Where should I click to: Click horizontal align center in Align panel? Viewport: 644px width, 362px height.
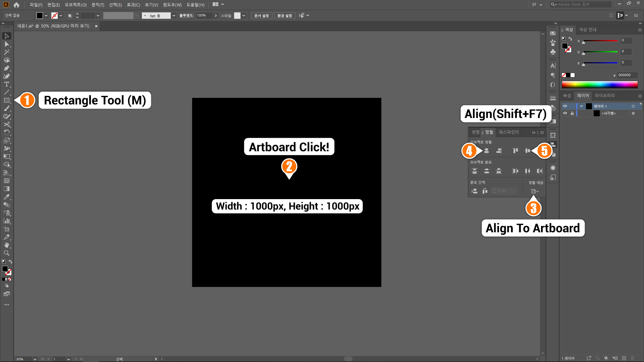pos(486,151)
